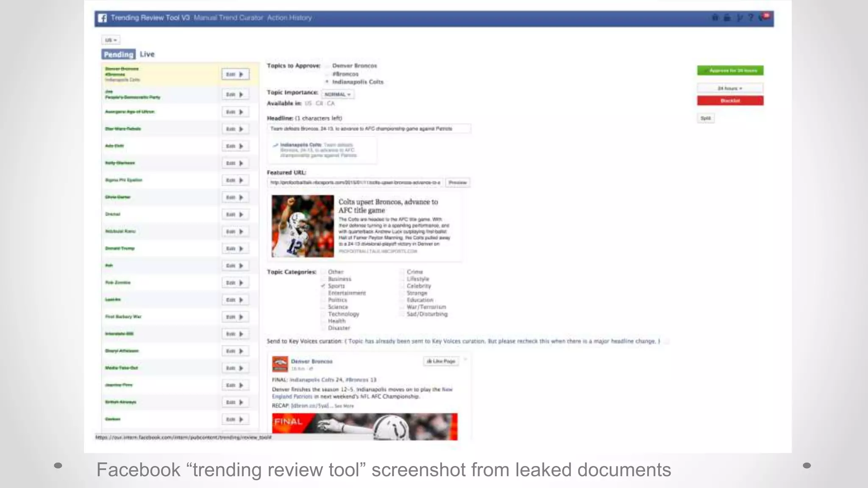The image size is (868, 488).
Task: Click trending arrow icon in headline preview
Action: [275, 145]
